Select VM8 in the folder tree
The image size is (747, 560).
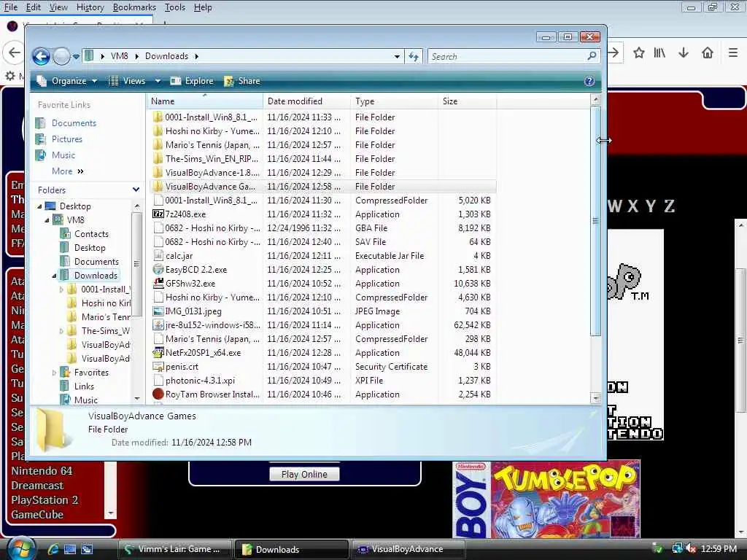click(75, 220)
